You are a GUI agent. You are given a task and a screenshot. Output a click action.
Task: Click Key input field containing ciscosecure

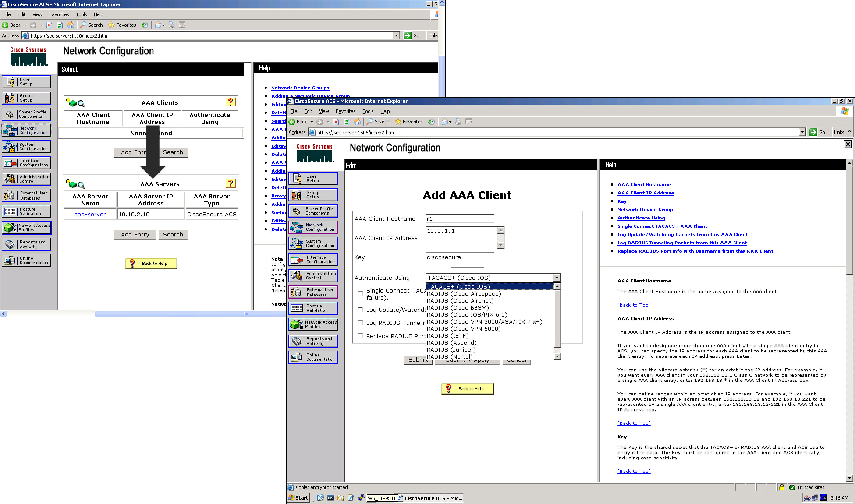click(x=460, y=257)
